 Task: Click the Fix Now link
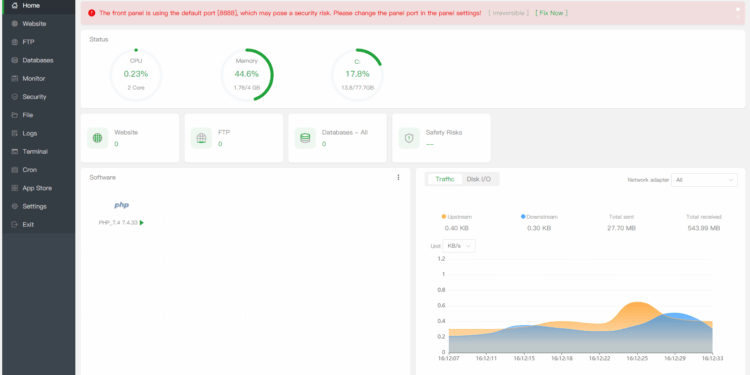(551, 13)
